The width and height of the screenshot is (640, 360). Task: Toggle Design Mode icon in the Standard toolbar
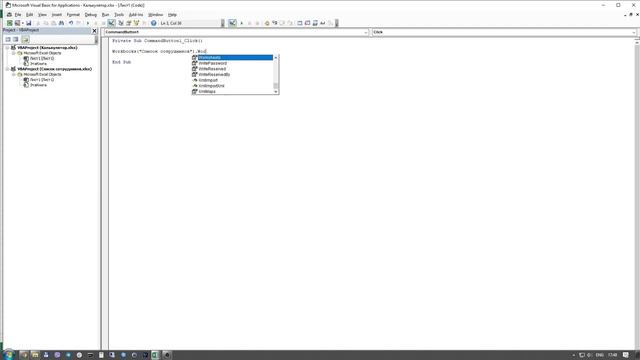coord(111,23)
